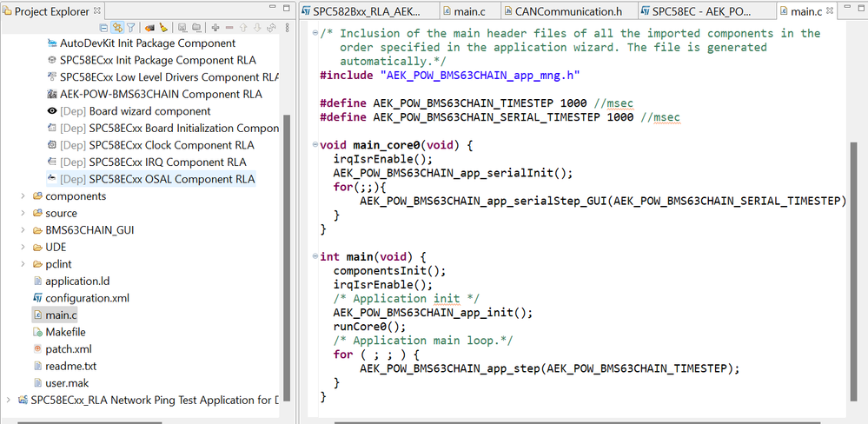The width and height of the screenshot is (868, 424).
Task: Expand the components folder
Action: coord(23,196)
